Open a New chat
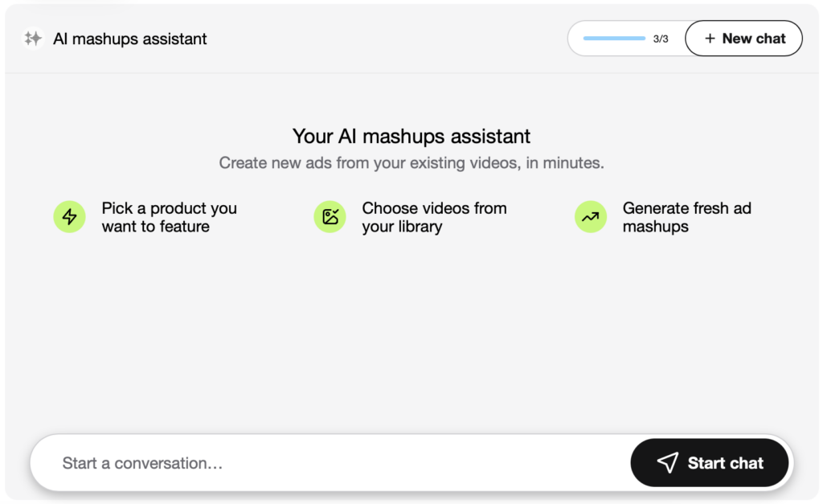This screenshot has width=823, height=504. point(743,38)
